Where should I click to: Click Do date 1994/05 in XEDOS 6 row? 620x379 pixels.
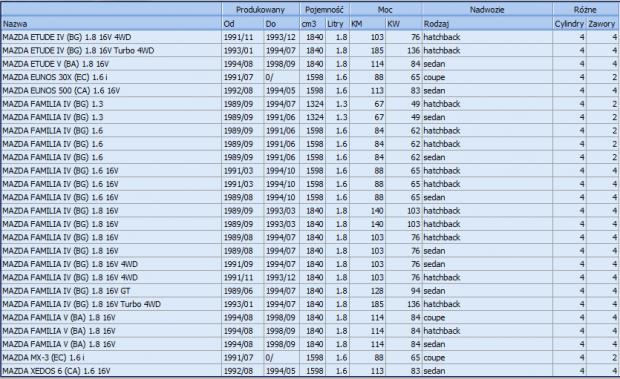[x=281, y=371]
